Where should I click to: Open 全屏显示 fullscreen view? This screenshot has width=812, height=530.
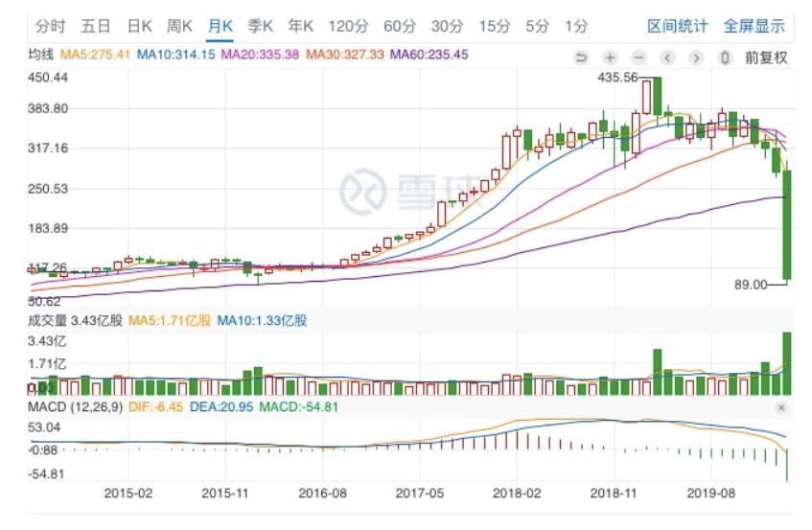[x=754, y=26]
